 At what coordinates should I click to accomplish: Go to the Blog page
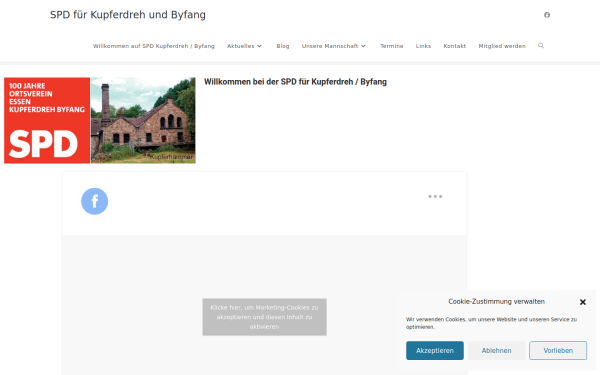pos(283,46)
